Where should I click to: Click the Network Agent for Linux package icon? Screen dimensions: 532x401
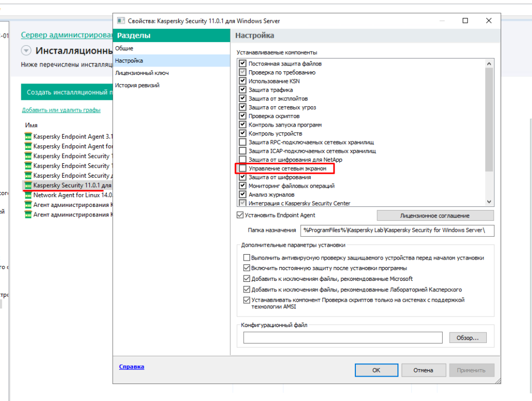coord(28,195)
